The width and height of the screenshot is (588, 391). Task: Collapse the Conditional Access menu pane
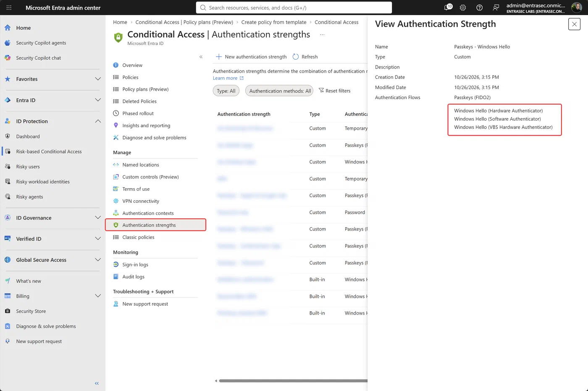tap(201, 57)
